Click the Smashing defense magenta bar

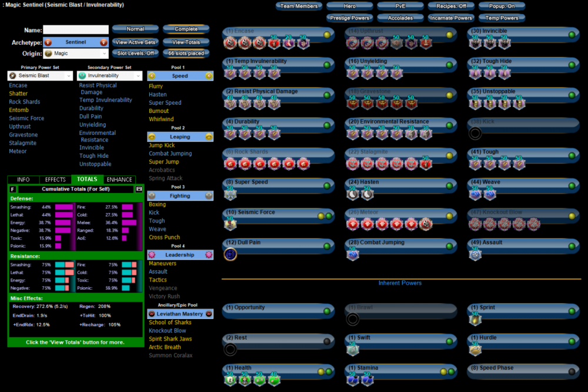pos(63,207)
